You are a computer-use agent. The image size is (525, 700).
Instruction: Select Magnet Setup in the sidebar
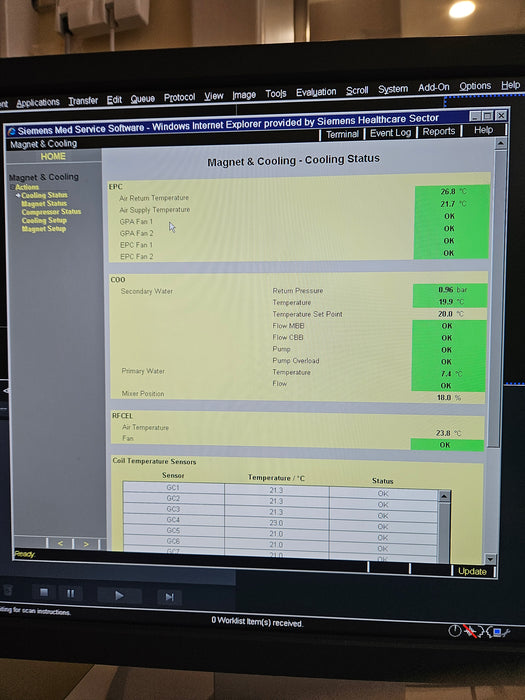pyautogui.click(x=44, y=229)
